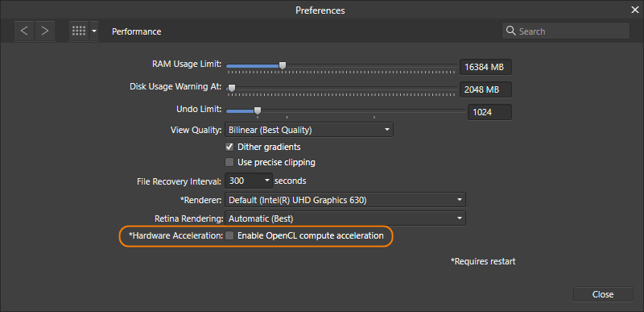Click the Close button
644x312 pixels.
603,294
